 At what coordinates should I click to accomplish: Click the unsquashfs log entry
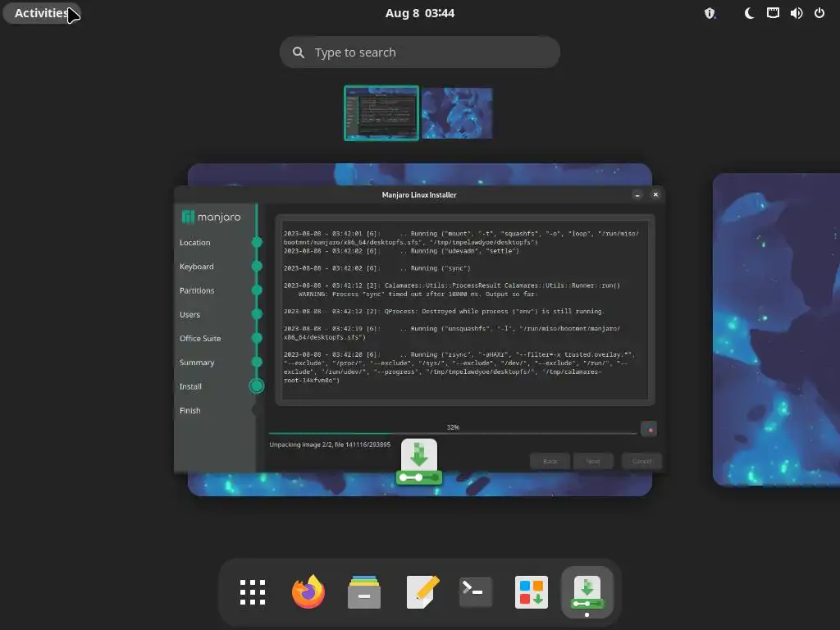452,333
